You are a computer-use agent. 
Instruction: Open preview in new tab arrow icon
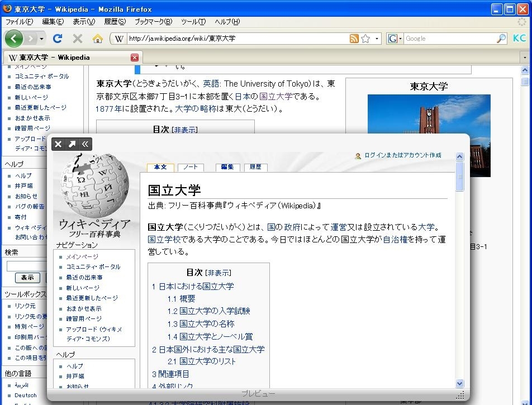coord(72,144)
